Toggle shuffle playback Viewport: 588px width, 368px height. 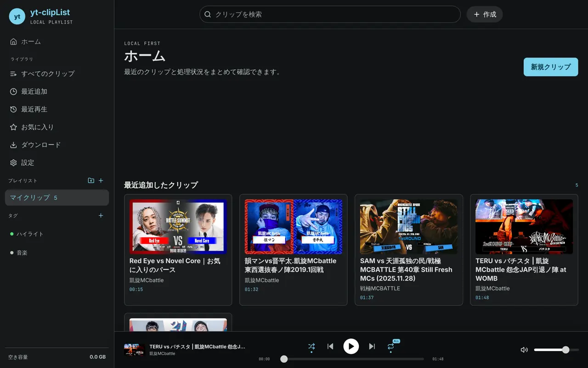click(311, 346)
